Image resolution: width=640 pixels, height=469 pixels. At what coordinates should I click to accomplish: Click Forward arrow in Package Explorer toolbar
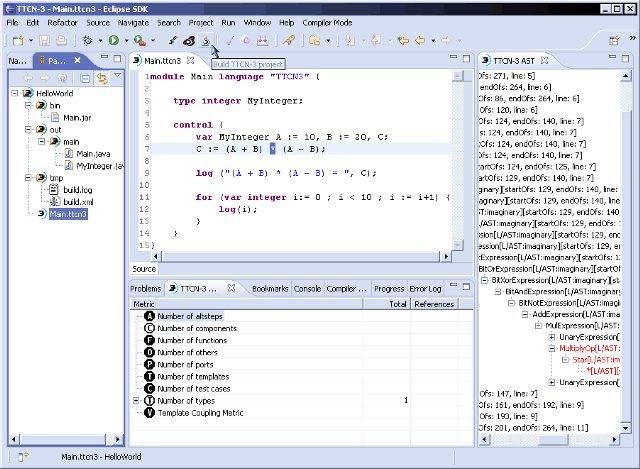pos(44,78)
